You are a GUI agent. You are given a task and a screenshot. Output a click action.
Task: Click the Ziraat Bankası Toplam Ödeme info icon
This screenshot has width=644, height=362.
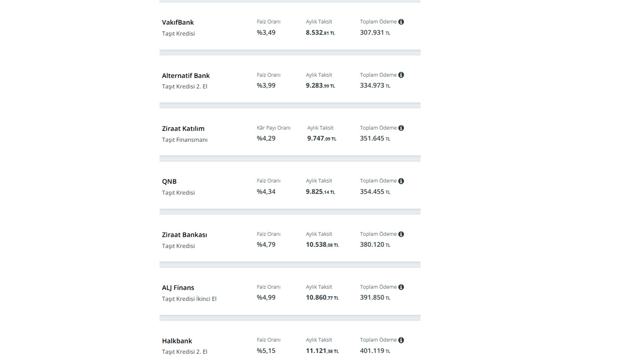pos(401,234)
